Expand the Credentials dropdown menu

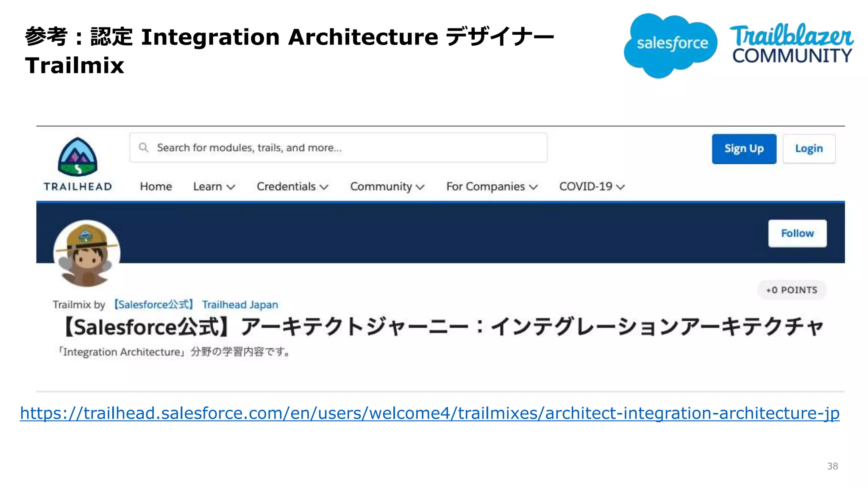tap(292, 186)
